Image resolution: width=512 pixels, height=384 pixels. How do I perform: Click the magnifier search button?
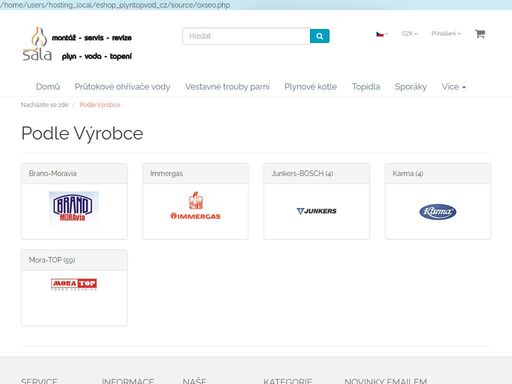tap(319, 36)
